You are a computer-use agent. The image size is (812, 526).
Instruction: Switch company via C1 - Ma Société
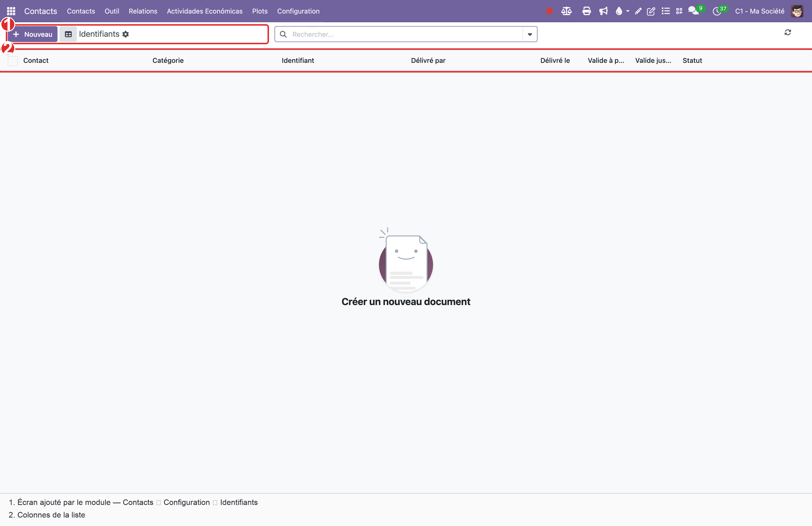(x=760, y=11)
